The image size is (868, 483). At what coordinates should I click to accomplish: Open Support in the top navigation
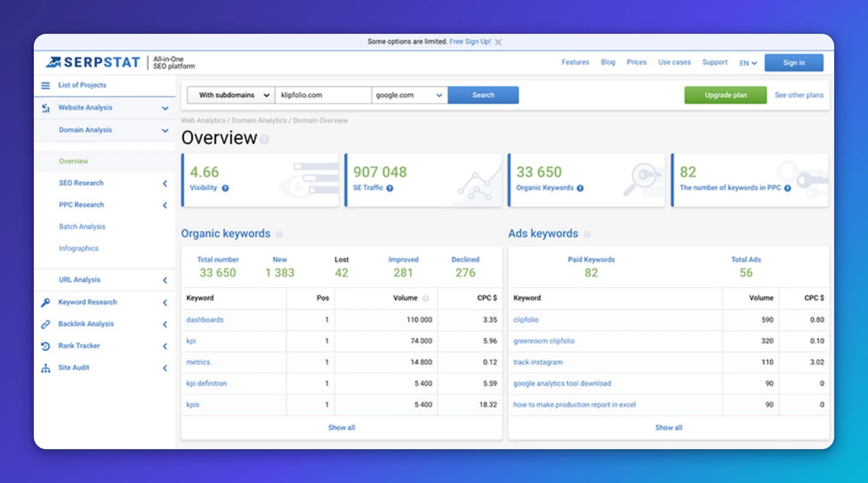pyautogui.click(x=715, y=62)
